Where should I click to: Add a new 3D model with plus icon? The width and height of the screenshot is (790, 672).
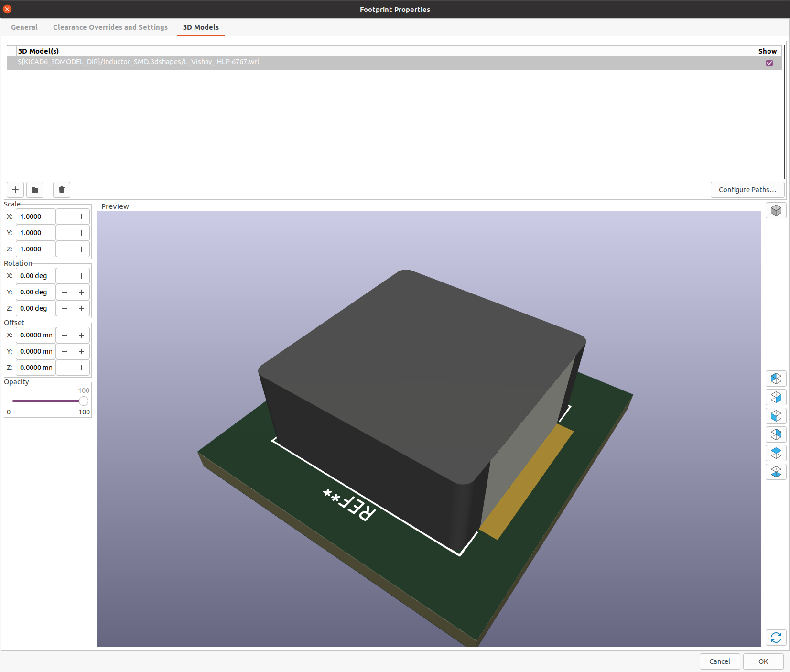15,190
